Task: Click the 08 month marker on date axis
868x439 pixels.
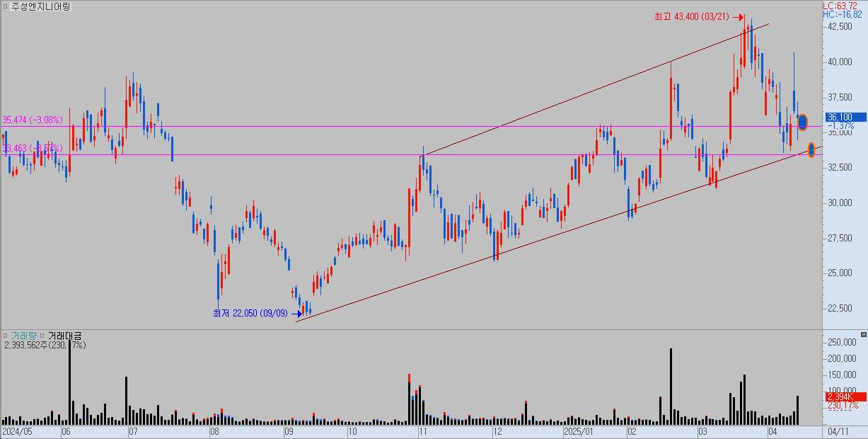Action: pyautogui.click(x=214, y=431)
